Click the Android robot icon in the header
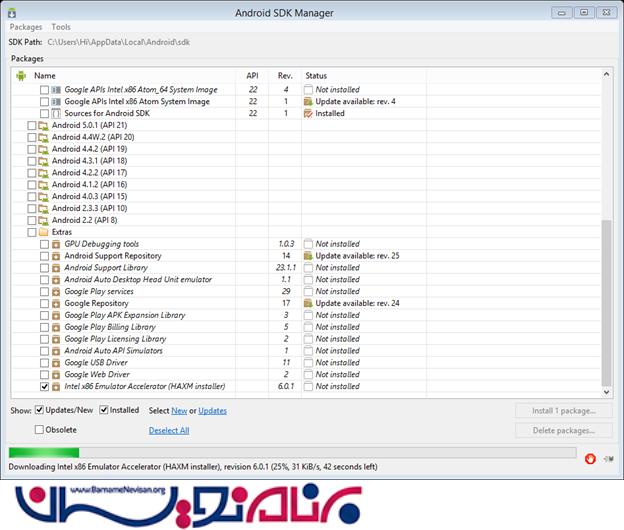This screenshot has width=624, height=530. point(20,75)
